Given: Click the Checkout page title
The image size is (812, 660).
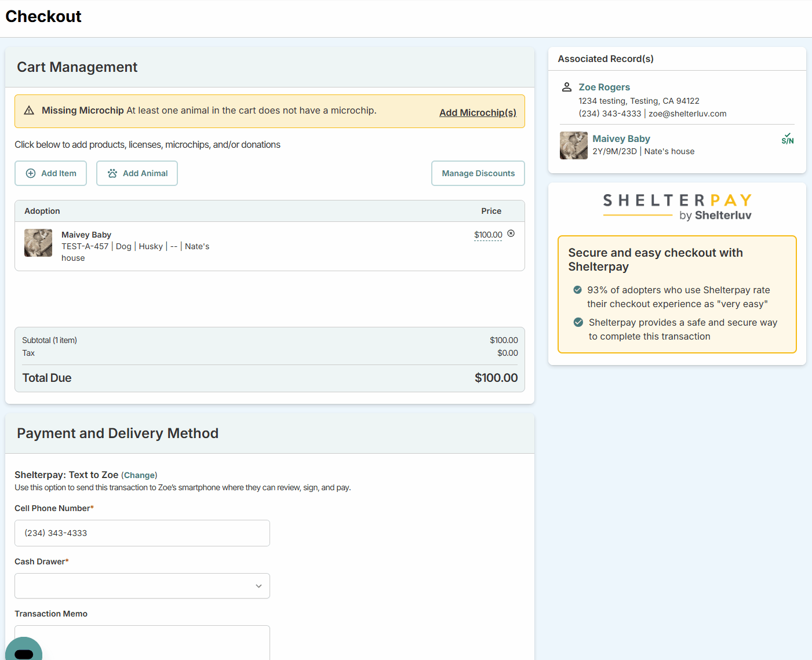Looking at the screenshot, I should (43, 16).
